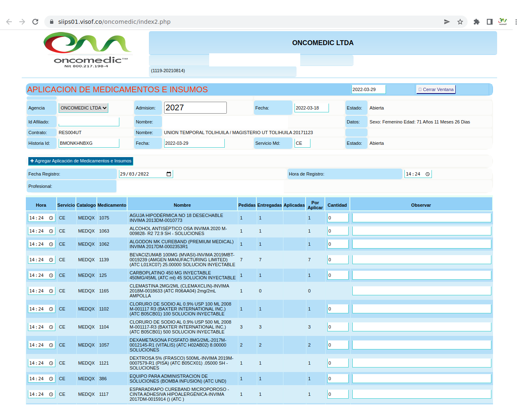Click Observar field for CARBOPLATINO row
525x420 pixels.
pyautogui.click(x=421, y=275)
